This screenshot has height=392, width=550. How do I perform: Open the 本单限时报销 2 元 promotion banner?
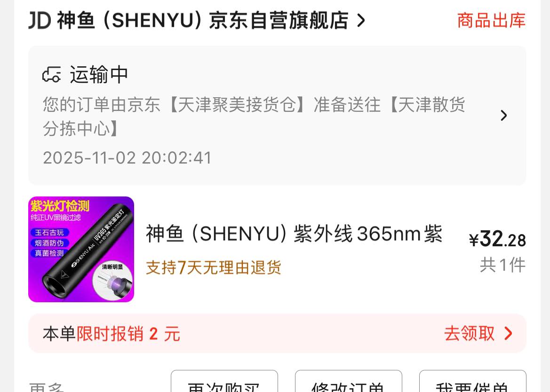pyautogui.click(x=277, y=333)
